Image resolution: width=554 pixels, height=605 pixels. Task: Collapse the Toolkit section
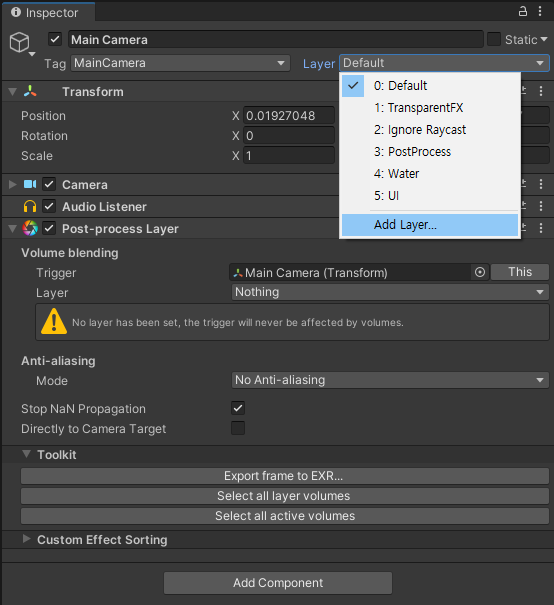point(26,454)
